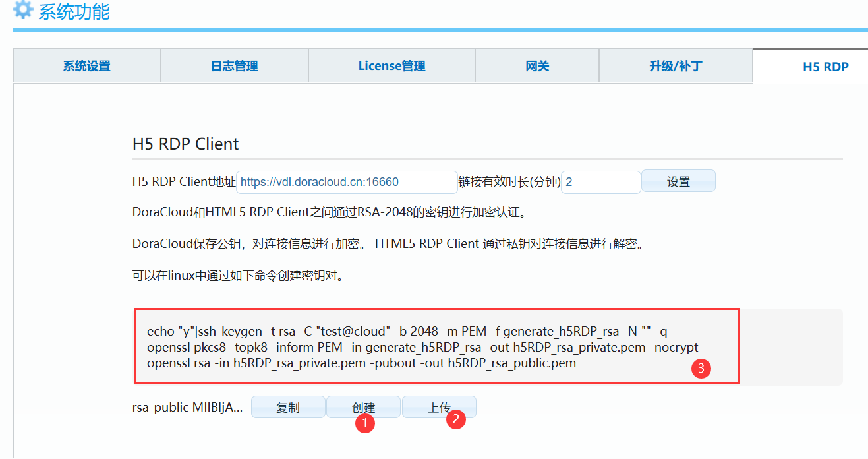Open the 升级/补丁 tab
Image resolution: width=868 pixels, height=459 pixels.
tap(676, 66)
